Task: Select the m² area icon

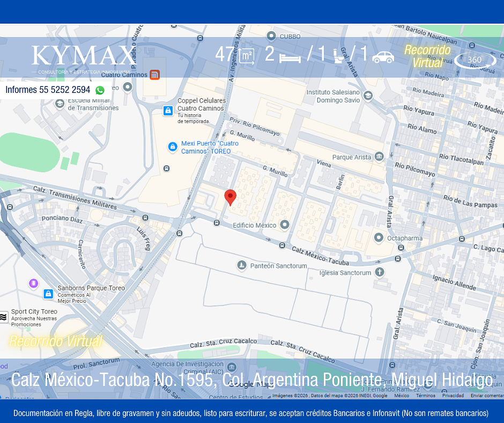Action: tap(247, 56)
